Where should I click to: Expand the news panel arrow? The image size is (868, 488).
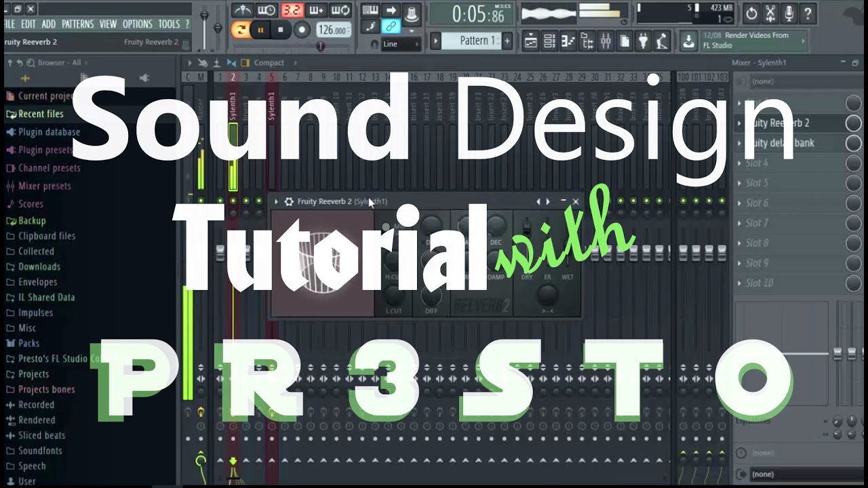[804, 41]
